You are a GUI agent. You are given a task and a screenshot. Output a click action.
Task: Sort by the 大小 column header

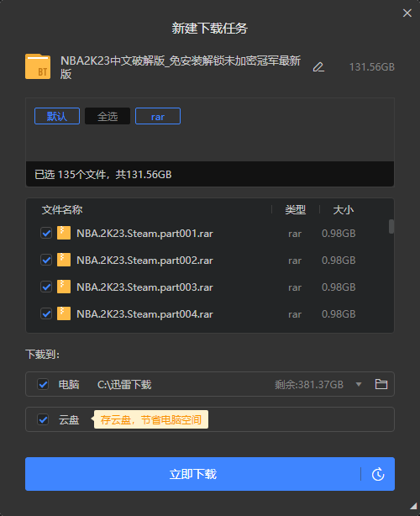coord(343,209)
